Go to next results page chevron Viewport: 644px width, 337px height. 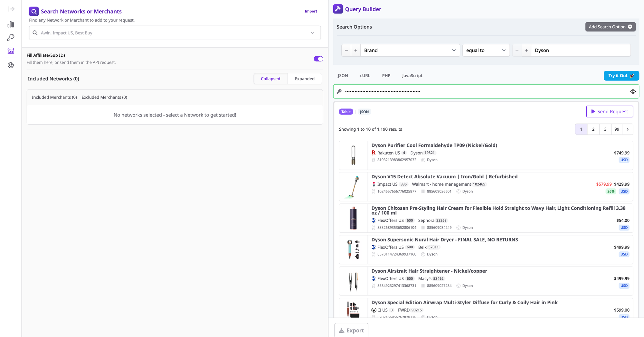point(628,129)
